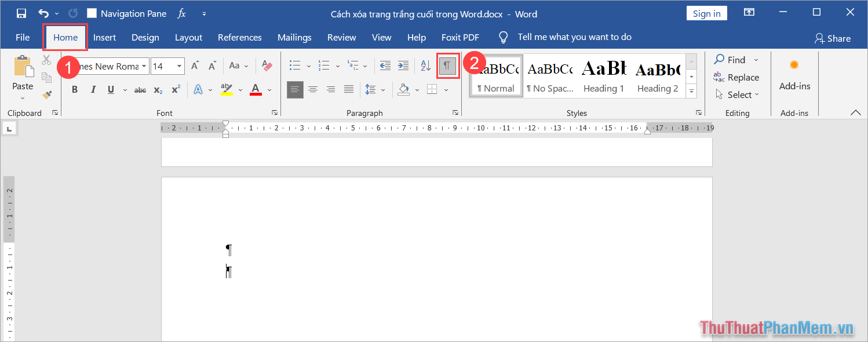Screen dimensions: 868x342
Task: Click the Share button
Action: [x=833, y=38]
